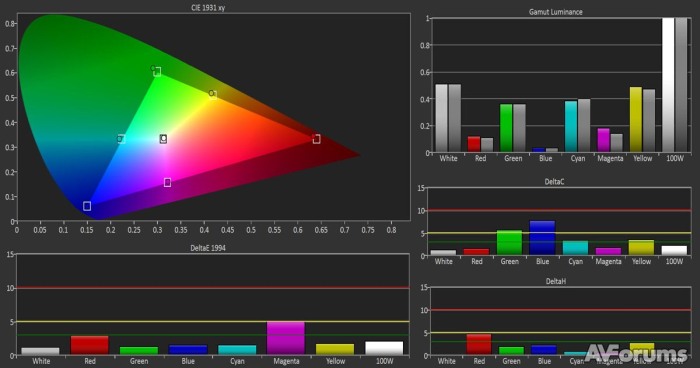Click the blue primary target square
This screenshot has width=700, height=368.
[x=87, y=206]
